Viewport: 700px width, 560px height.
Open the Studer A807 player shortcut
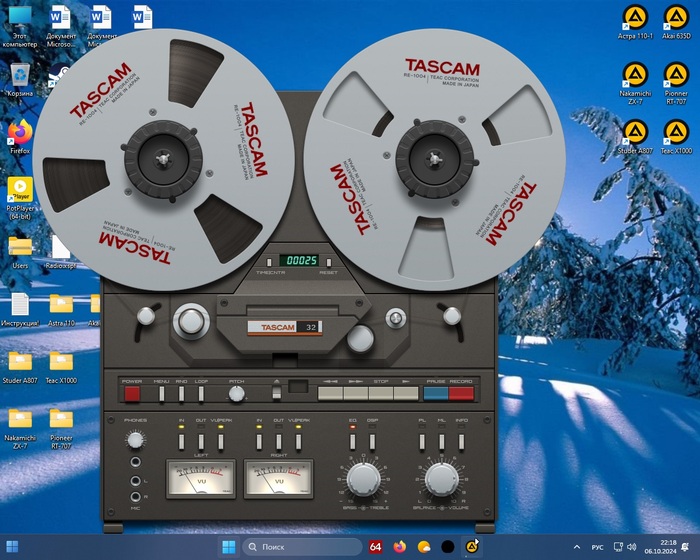click(634, 132)
